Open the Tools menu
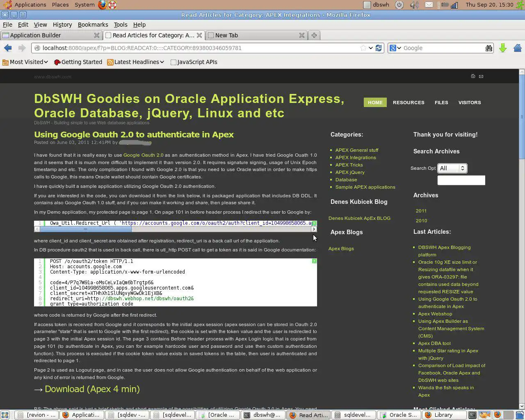This screenshot has width=525, height=420. tap(121, 25)
